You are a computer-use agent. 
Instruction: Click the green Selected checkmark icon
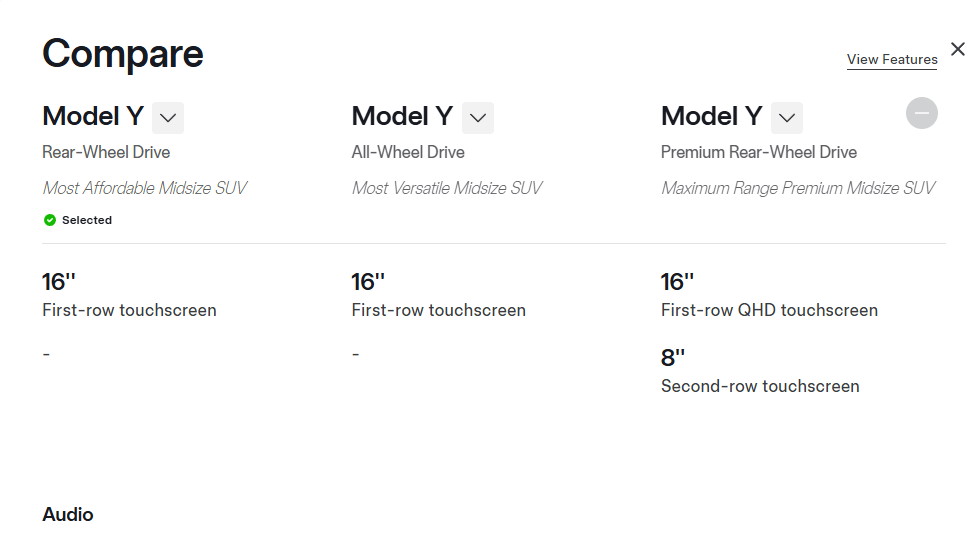[50, 220]
